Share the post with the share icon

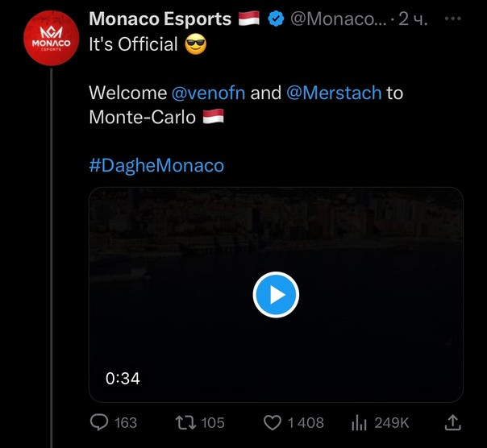(452, 421)
